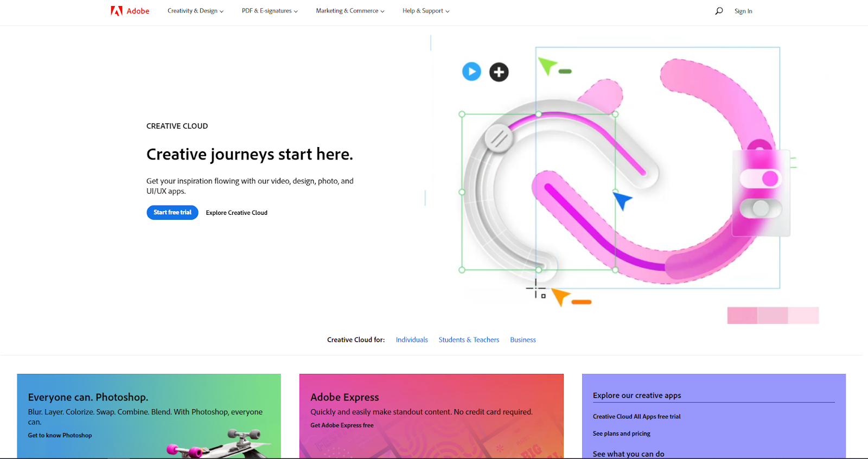
Task: Play the hero animation with blue play button
Action: click(471, 72)
